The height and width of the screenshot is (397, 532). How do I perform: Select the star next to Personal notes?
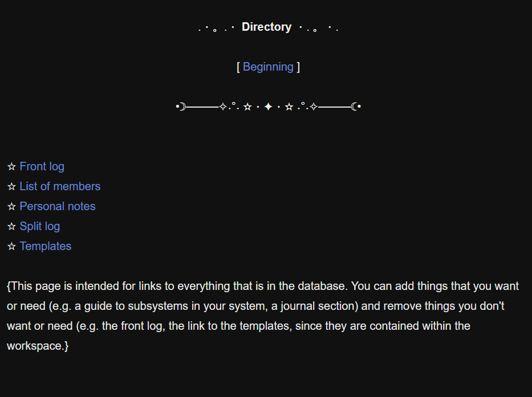point(11,207)
